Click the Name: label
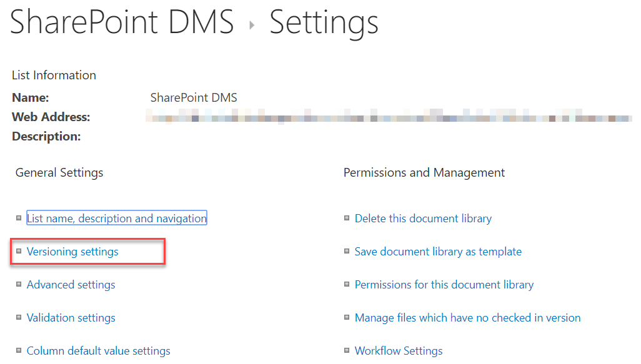 pos(30,97)
